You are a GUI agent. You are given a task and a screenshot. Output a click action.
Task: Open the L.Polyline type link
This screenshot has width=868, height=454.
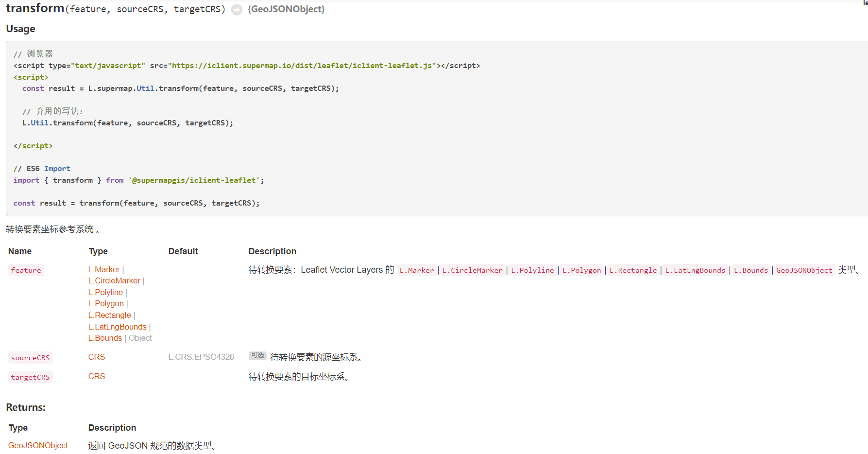[x=105, y=292]
